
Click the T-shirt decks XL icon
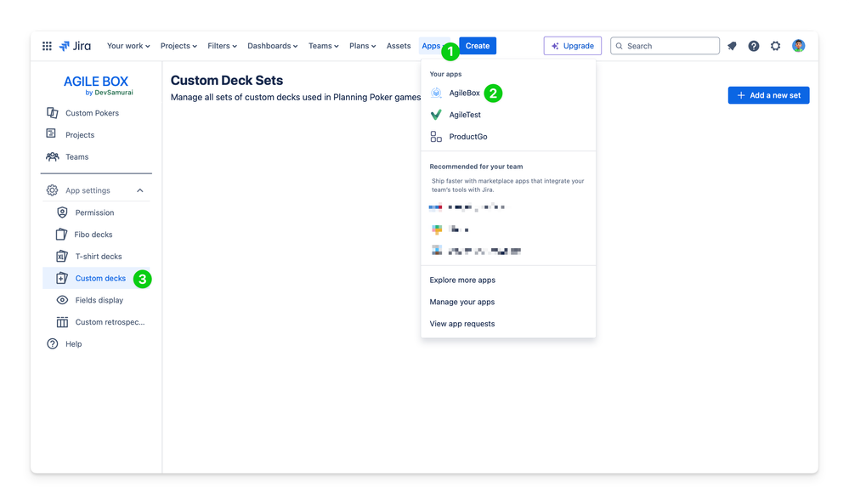62,256
